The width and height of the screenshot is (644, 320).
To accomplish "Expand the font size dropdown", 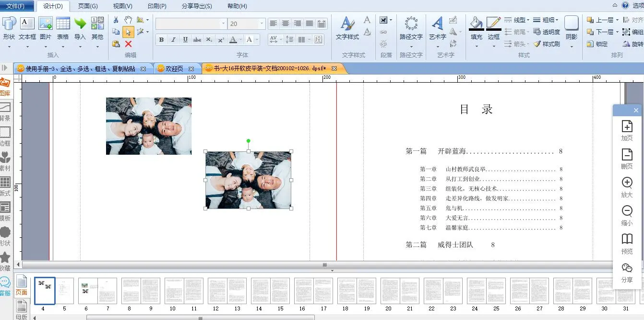I will click(x=262, y=24).
